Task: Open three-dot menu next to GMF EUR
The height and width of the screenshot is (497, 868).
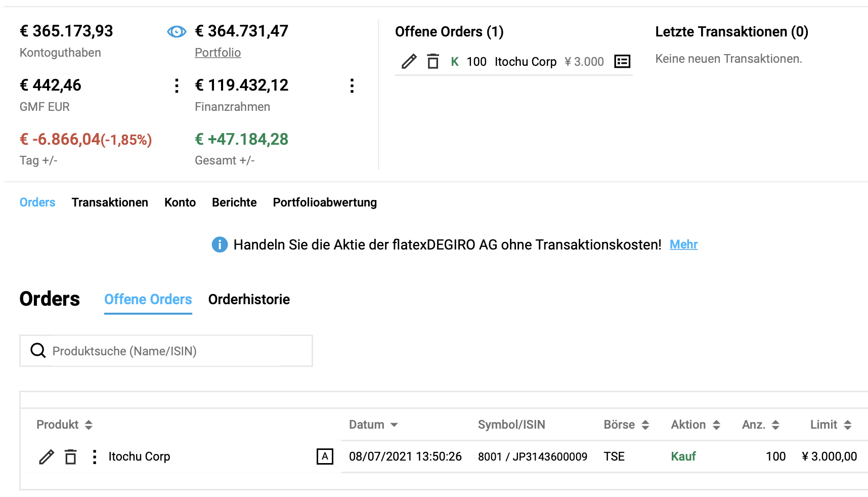Action: pos(177,86)
